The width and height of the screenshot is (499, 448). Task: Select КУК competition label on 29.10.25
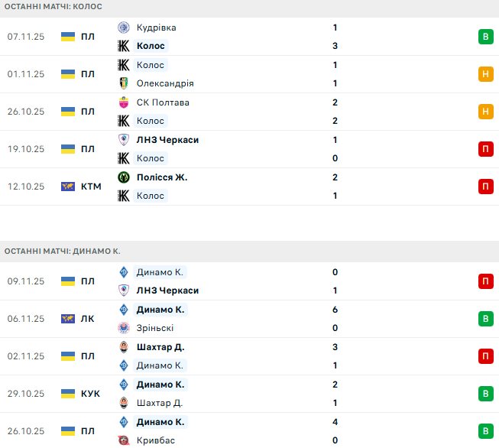[x=90, y=394]
